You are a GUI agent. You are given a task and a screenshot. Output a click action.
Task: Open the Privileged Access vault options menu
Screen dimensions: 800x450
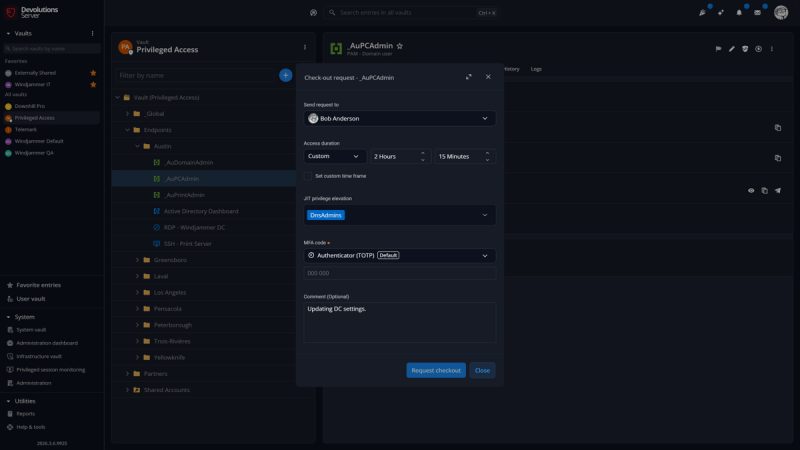(305, 47)
